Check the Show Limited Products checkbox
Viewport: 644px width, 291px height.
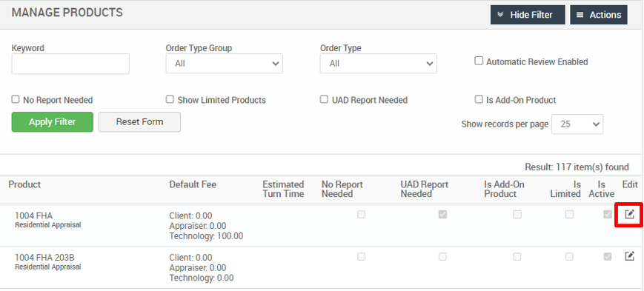[x=170, y=99]
